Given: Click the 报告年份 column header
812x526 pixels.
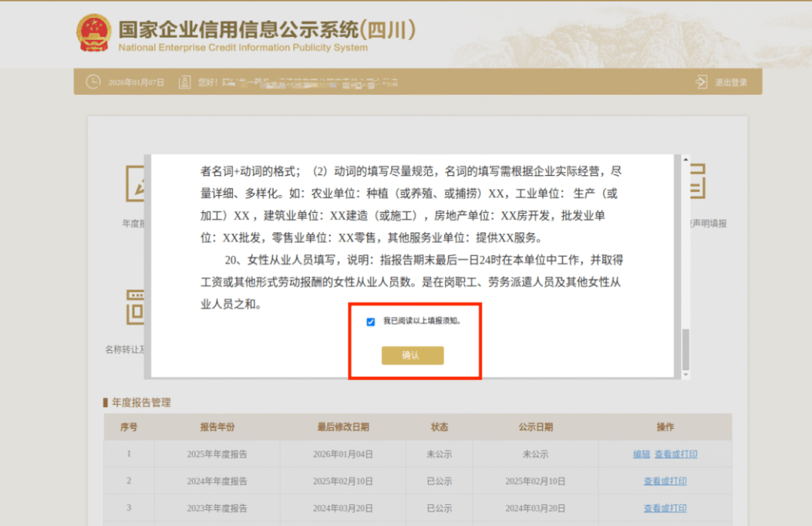Looking at the screenshot, I should coord(217,427).
